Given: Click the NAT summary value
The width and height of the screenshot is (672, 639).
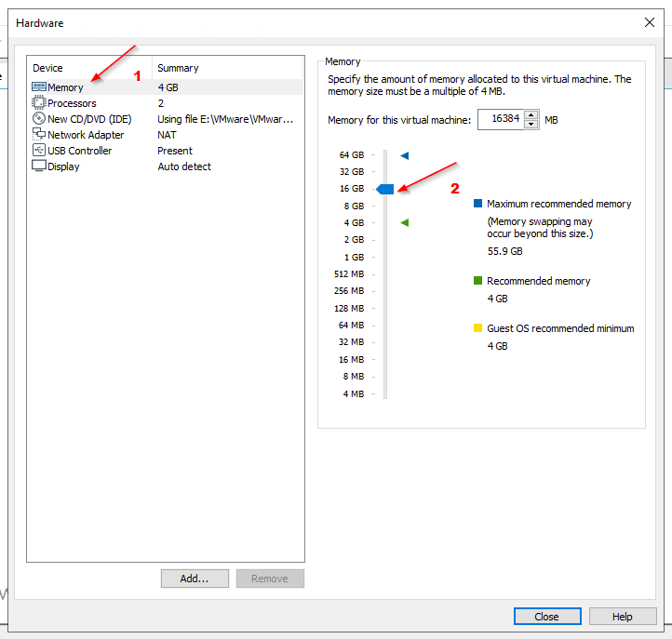Looking at the screenshot, I should tap(167, 135).
